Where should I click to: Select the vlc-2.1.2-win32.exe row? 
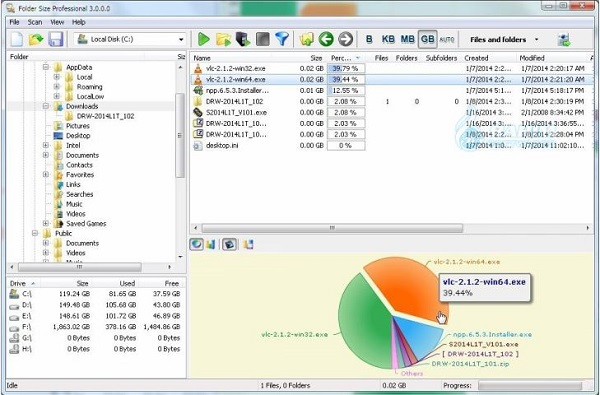391,69
